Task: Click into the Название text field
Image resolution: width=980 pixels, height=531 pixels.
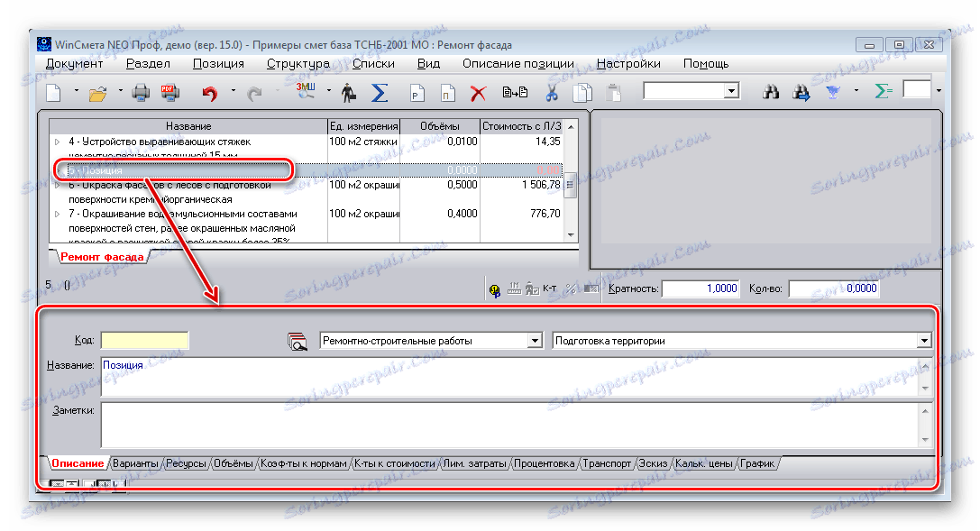Action: pyautogui.click(x=510, y=377)
